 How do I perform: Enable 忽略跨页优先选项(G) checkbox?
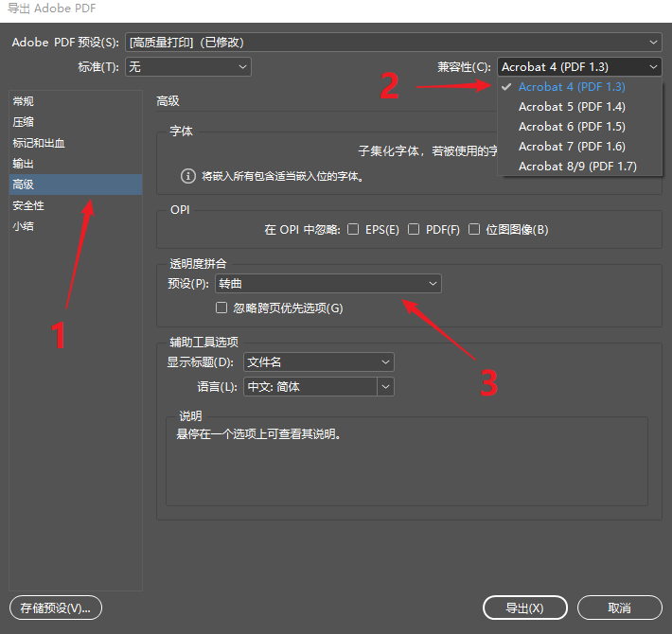[221, 308]
